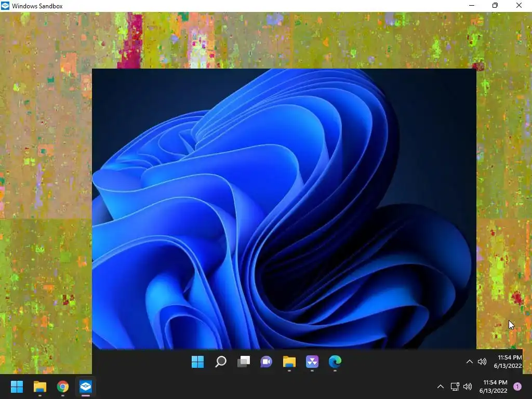Image resolution: width=532 pixels, height=399 pixels.
Task: Open the host volume control
Action: tap(468, 387)
